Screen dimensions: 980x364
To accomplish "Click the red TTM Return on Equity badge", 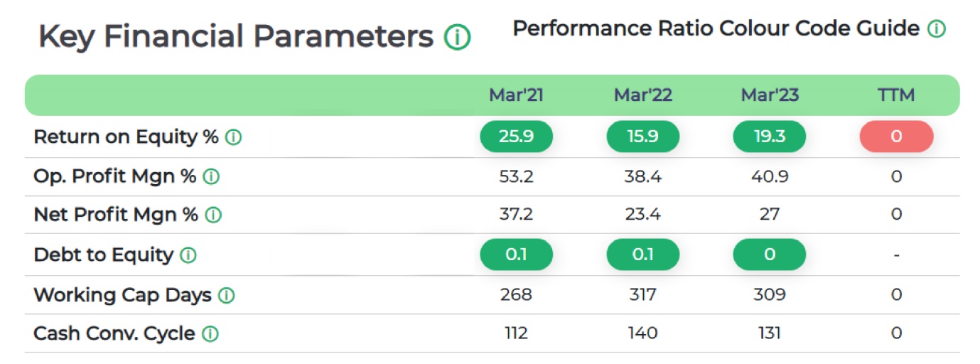I will 896,136.
